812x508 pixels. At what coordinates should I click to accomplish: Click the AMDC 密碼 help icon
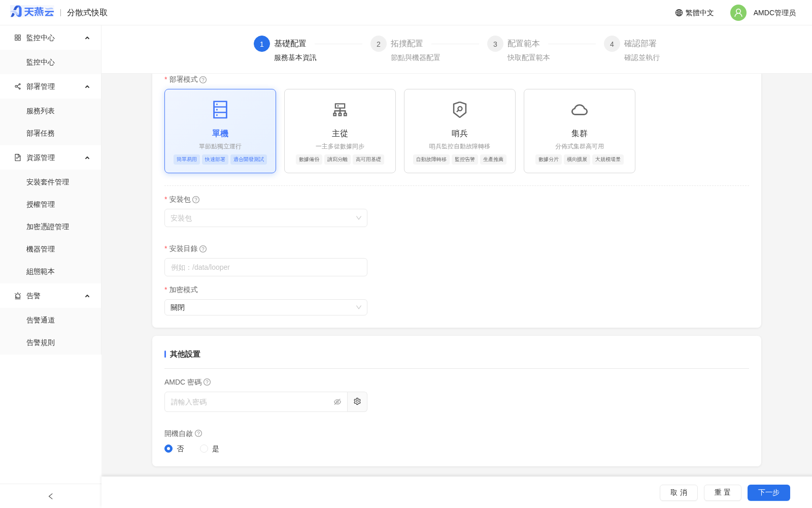207,382
